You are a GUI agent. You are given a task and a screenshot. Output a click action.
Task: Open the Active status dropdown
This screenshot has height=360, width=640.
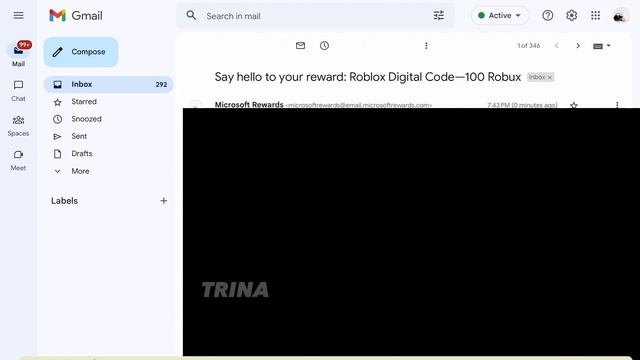click(x=500, y=16)
